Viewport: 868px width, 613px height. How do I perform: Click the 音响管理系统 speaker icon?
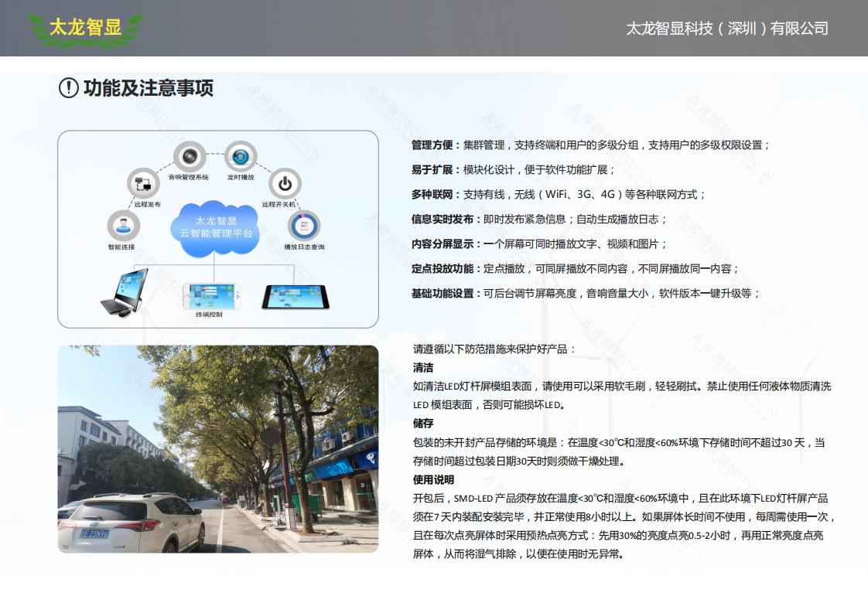coord(188,158)
